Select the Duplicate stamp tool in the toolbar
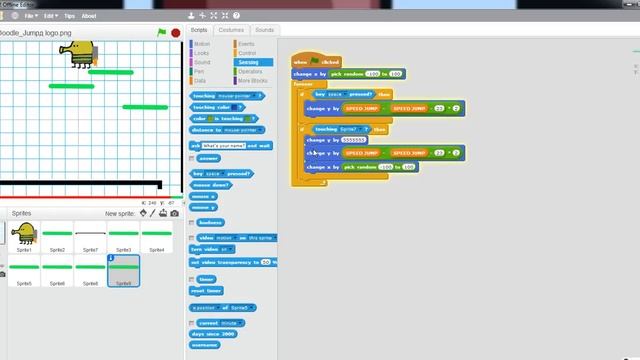The image size is (640, 360). [x=191, y=16]
